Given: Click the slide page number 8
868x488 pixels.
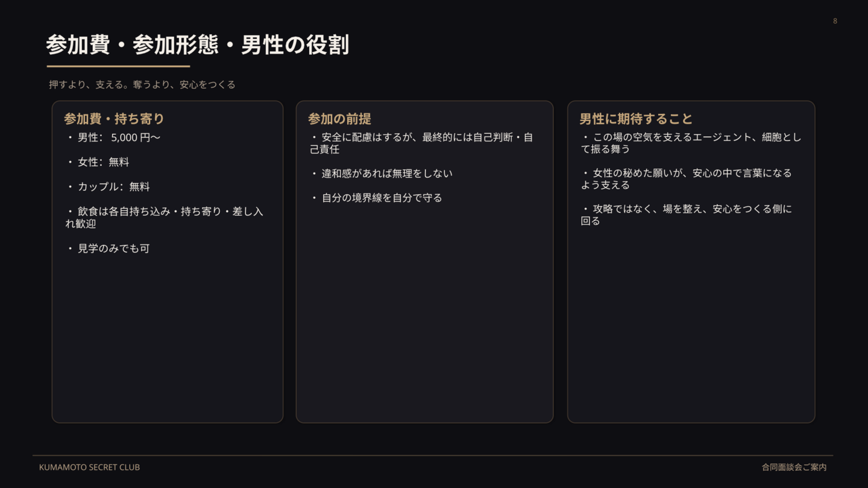Looking at the screenshot, I should point(835,21).
